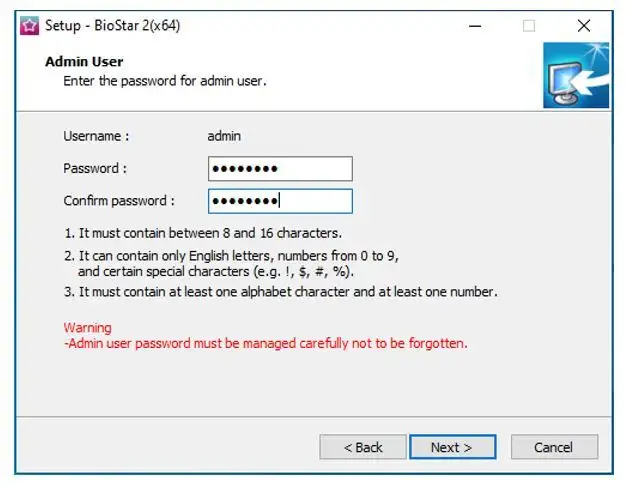Minimize the BioStar 2 setup window
The height and width of the screenshot is (491, 629).
[x=475, y=26]
